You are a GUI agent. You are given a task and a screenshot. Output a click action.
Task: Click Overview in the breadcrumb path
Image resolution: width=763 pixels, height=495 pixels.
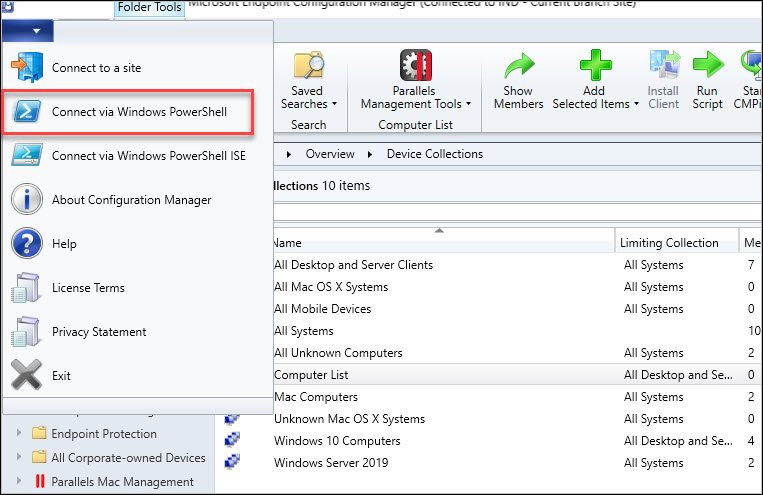coord(330,154)
